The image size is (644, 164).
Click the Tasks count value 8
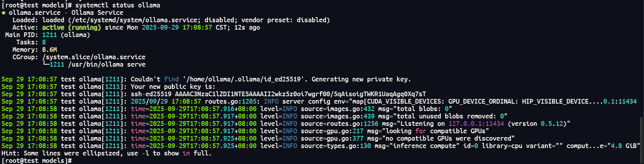(x=44, y=42)
